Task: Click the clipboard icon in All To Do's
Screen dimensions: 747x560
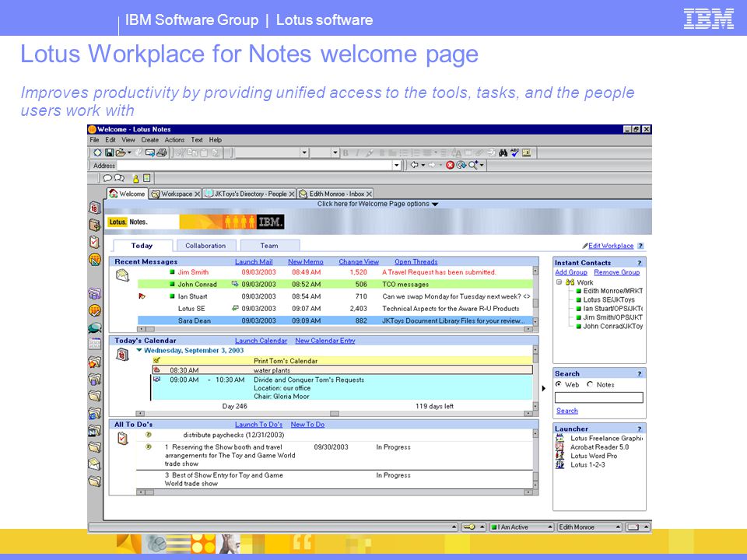Action: tap(122, 438)
